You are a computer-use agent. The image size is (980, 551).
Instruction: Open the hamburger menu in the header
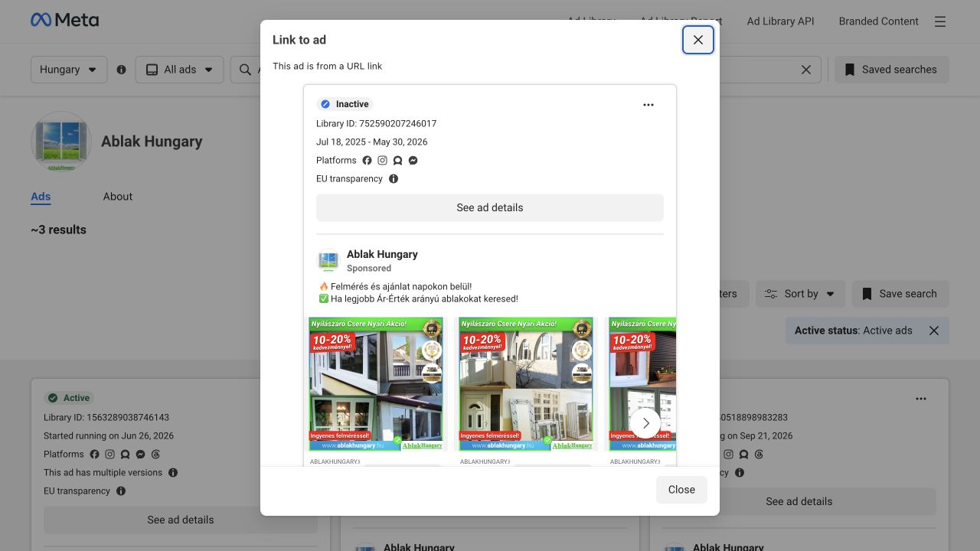pyautogui.click(x=940, y=21)
